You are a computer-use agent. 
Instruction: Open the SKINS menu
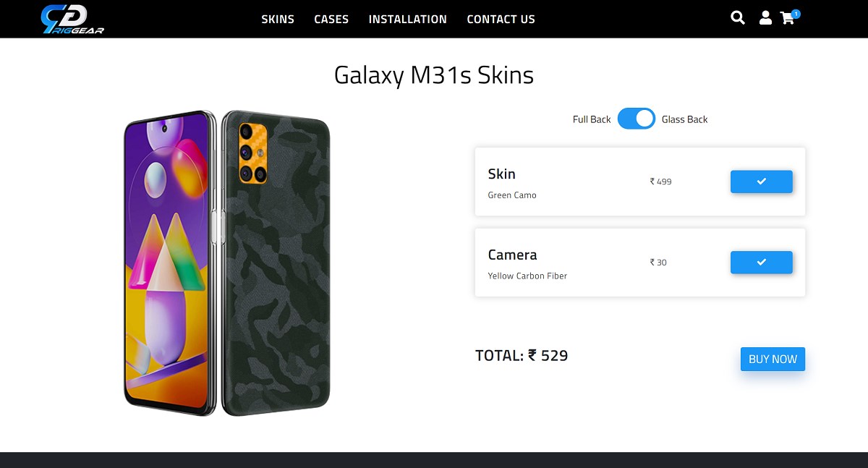coord(278,20)
